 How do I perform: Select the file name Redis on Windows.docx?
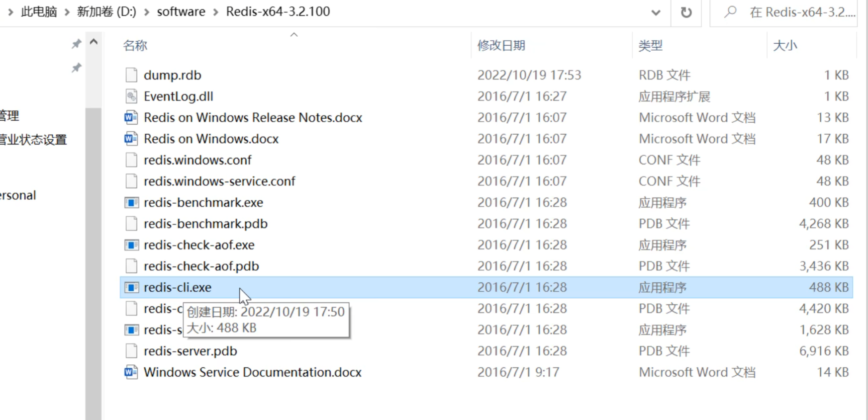point(211,139)
